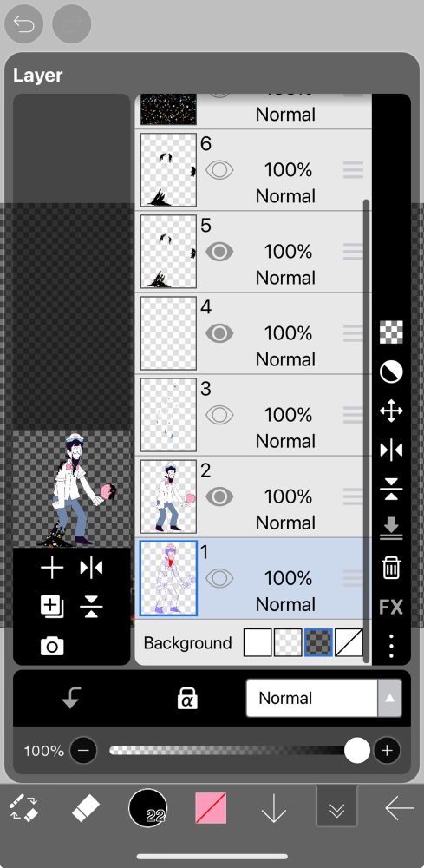Open clipping arrow icon beside alpha lock

[x=71, y=698]
